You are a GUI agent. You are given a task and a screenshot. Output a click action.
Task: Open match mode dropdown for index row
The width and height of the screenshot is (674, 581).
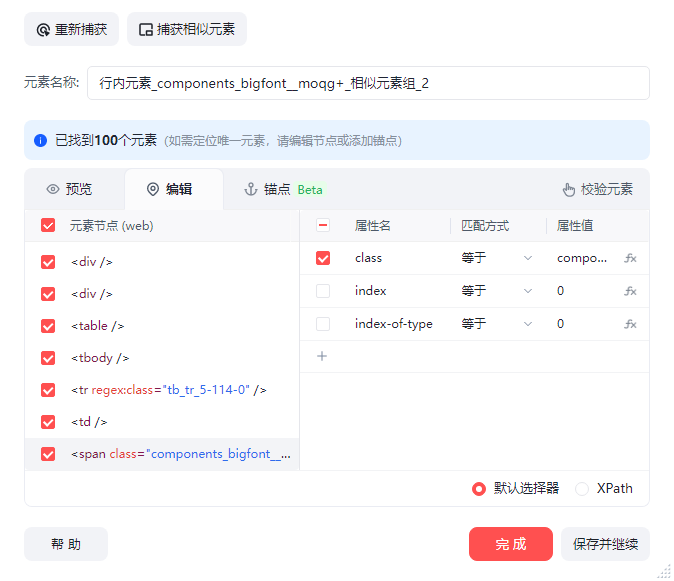point(497,291)
